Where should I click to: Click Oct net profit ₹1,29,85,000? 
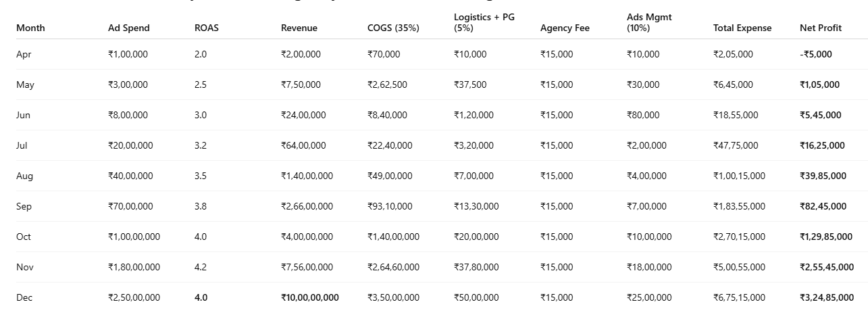[825, 237]
